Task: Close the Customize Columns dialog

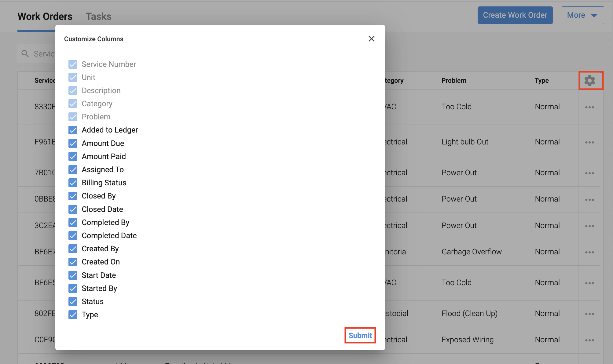Action: pos(371,39)
